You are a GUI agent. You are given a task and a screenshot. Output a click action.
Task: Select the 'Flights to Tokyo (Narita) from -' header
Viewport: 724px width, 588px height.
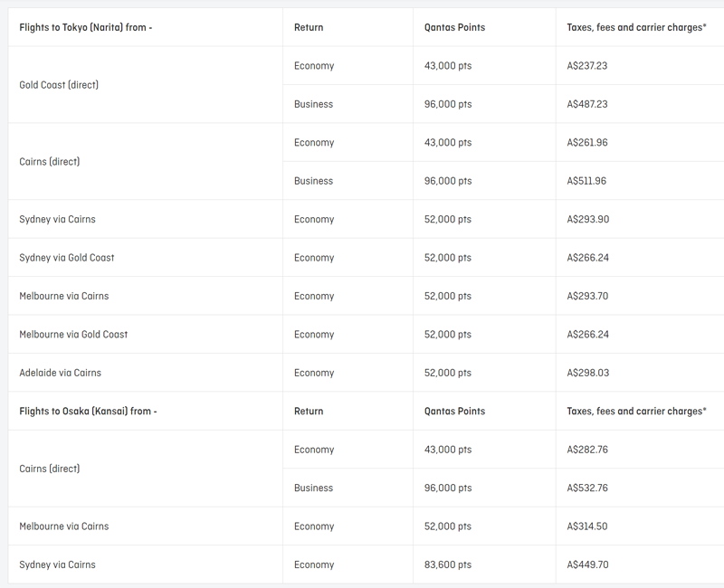[x=86, y=28]
